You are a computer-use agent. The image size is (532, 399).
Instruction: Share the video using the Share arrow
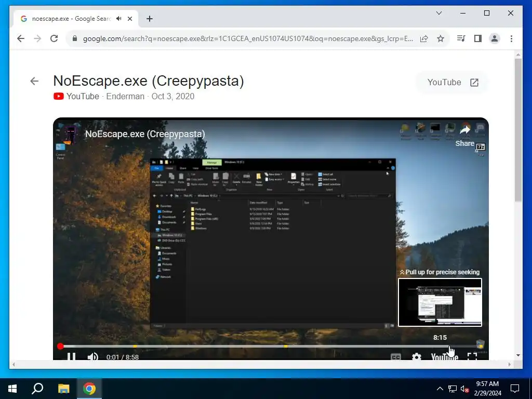[x=465, y=136]
